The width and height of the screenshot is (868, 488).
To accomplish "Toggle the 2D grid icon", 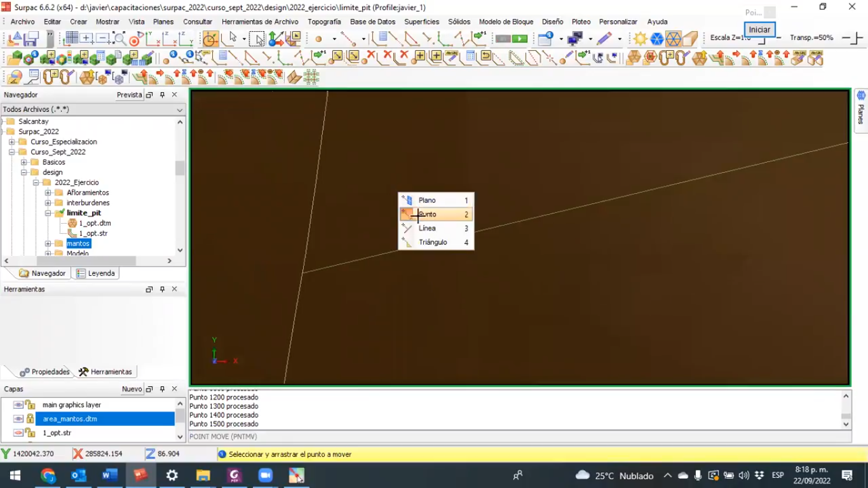I will coord(71,39).
